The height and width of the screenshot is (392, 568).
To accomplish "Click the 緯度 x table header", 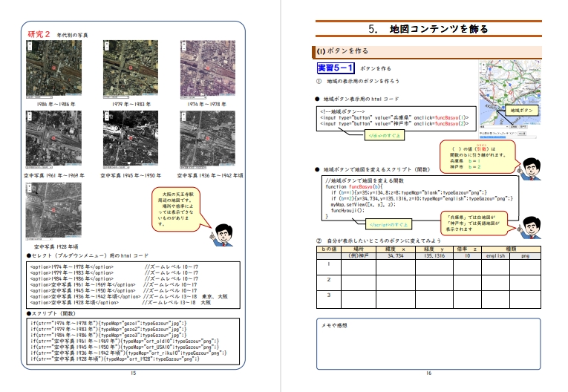I will [x=396, y=249].
